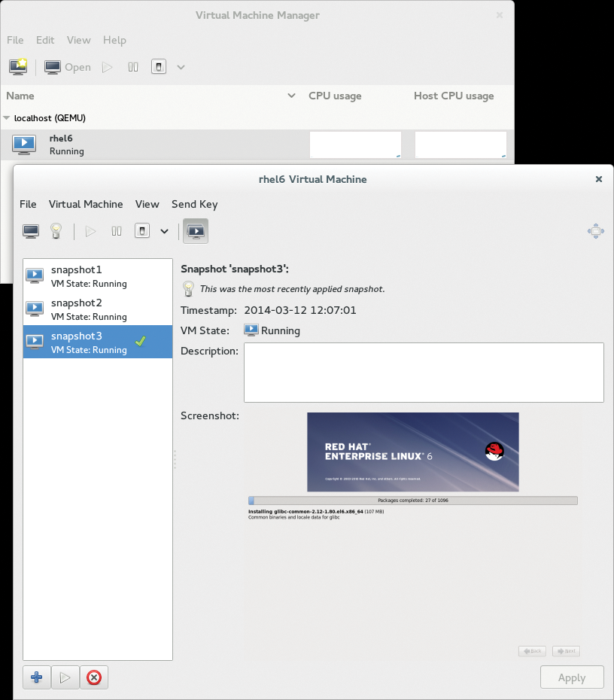The height and width of the screenshot is (700, 614).
Task: Click the new virtual machine icon
Action: (x=17, y=66)
